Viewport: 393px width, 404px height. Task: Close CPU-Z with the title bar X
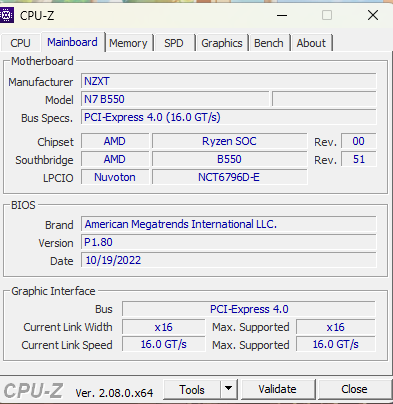(x=373, y=15)
